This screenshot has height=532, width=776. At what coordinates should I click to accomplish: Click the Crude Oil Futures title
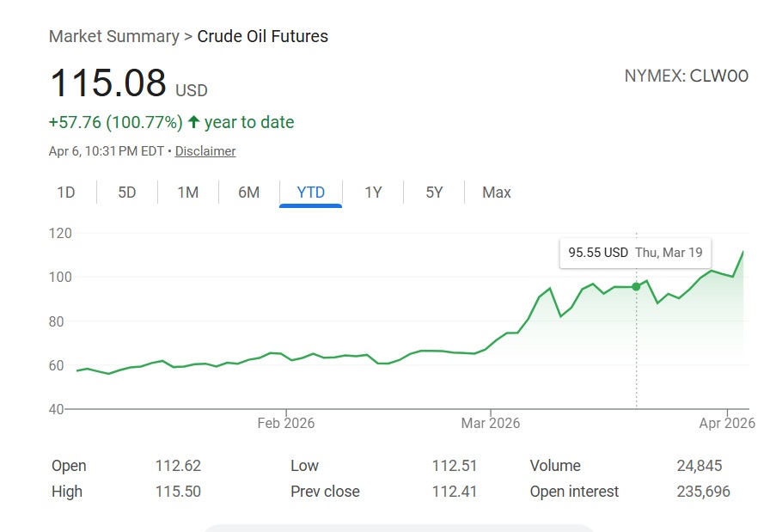tap(263, 36)
